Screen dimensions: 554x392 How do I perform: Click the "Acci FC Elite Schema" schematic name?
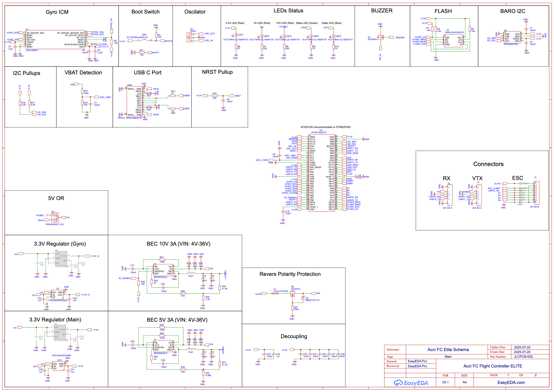448,350
